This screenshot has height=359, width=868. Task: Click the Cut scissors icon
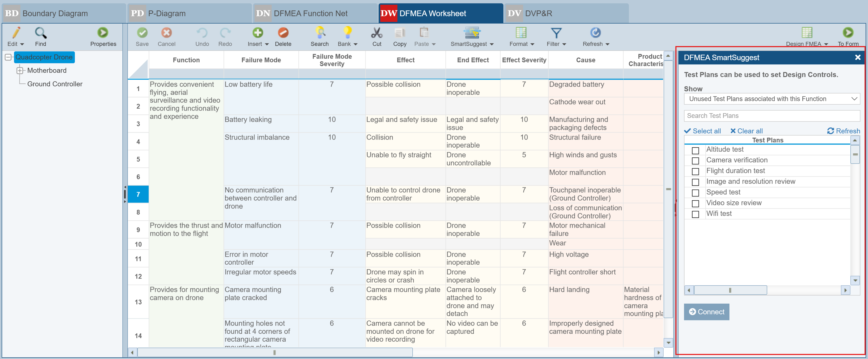376,33
